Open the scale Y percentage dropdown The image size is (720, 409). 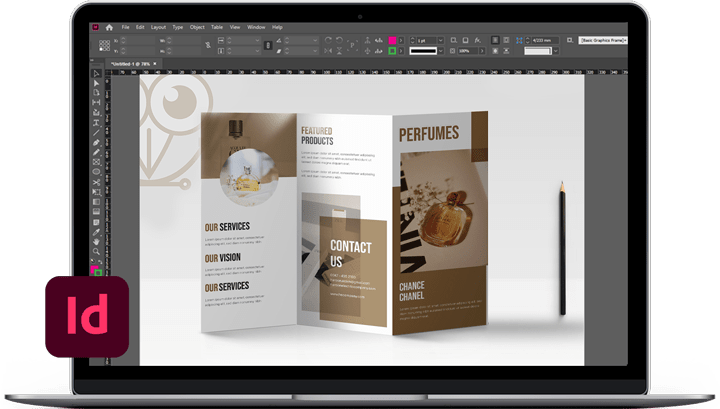(x=257, y=51)
